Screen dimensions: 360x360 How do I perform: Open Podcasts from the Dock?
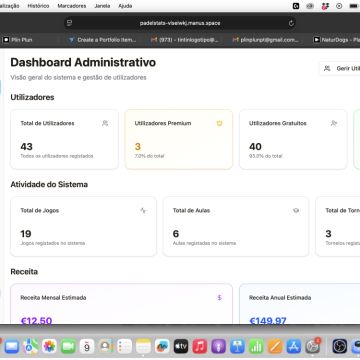tap(219, 347)
